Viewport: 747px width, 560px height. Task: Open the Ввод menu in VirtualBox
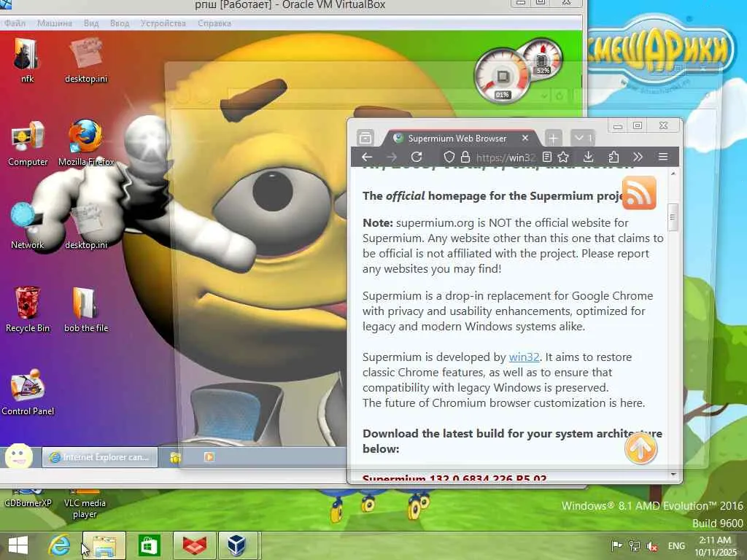pyautogui.click(x=120, y=23)
